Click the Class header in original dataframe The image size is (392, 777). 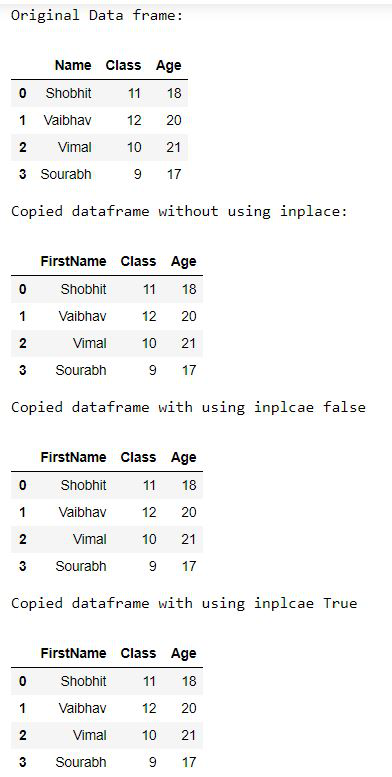point(123,65)
